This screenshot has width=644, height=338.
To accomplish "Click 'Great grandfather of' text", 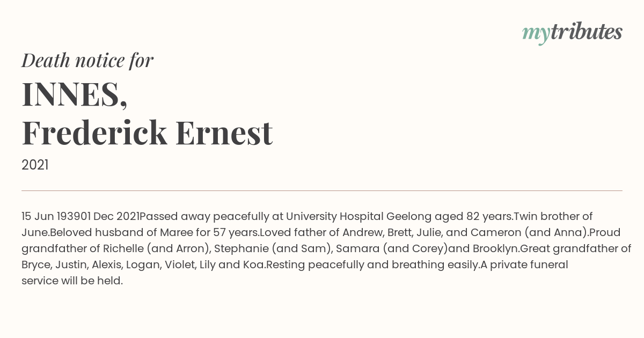I will (576, 249).
